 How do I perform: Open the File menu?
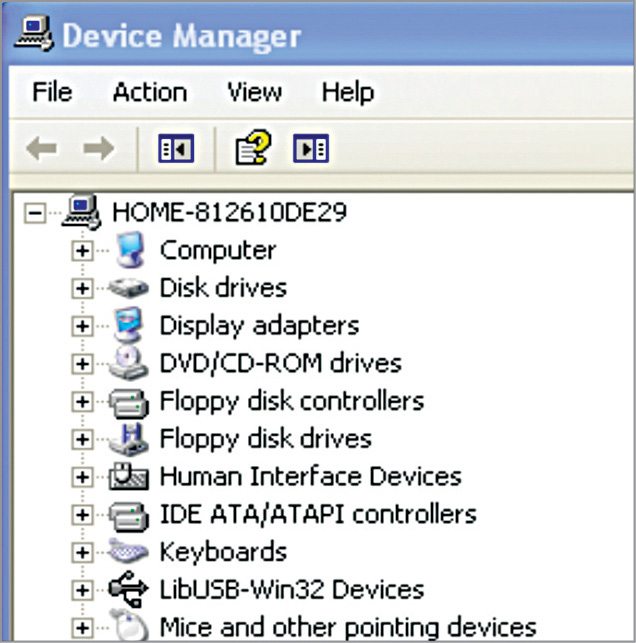pos(52,93)
